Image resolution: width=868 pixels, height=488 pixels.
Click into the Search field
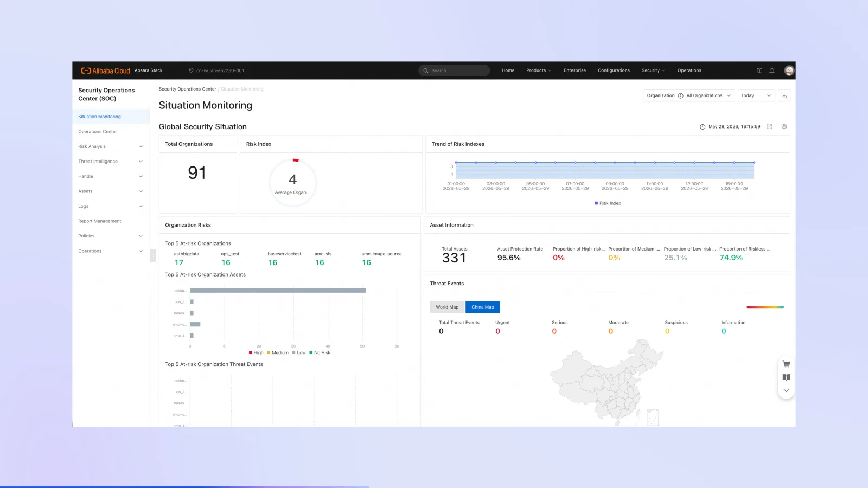tap(454, 70)
